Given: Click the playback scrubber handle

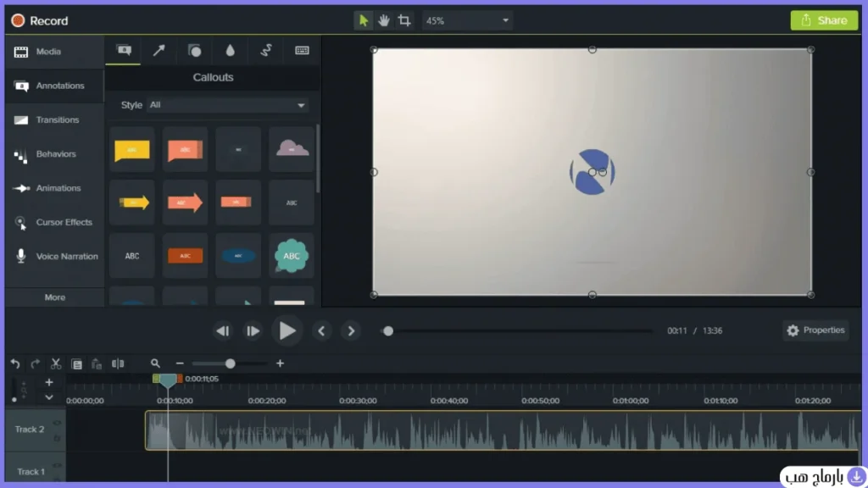Looking at the screenshot, I should (388, 331).
